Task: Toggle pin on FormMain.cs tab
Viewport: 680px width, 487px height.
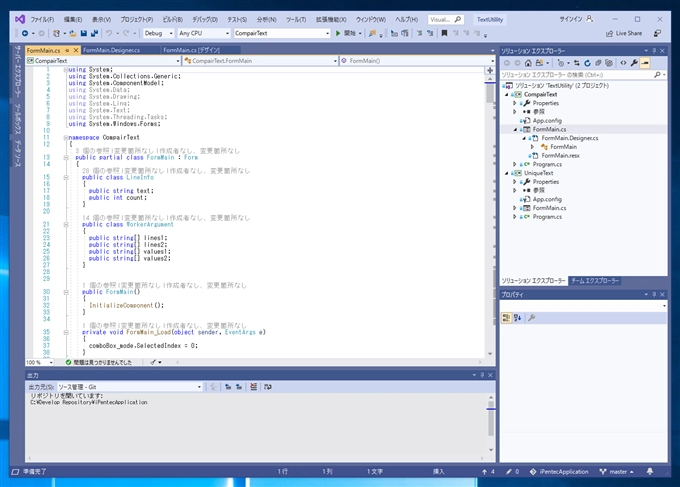Action: 67,50
